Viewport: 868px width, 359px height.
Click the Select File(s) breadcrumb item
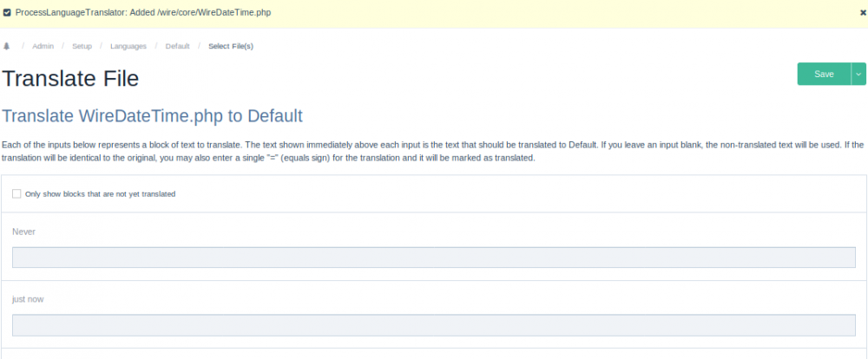point(231,46)
